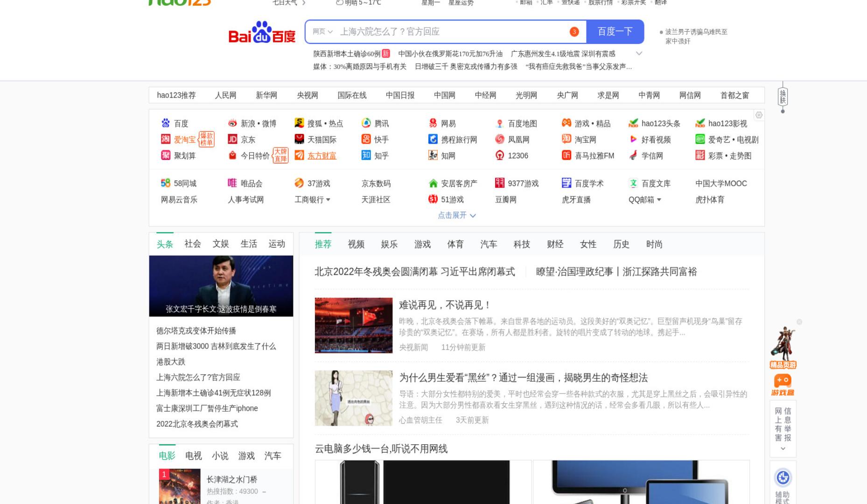
Task: Open the 新华网 link
Action: (x=266, y=95)
